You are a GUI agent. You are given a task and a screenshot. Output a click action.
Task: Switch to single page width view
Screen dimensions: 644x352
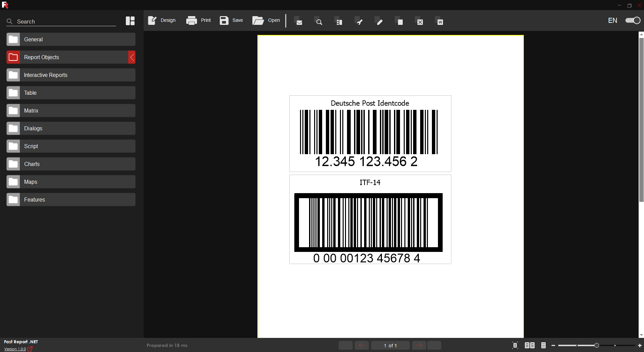click(x=544, y=345)
